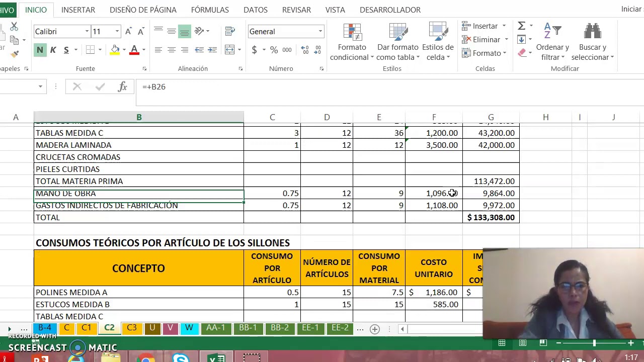Screen dimensions: 644x362
Task: Decrease indent
Action: pos(199,50)
